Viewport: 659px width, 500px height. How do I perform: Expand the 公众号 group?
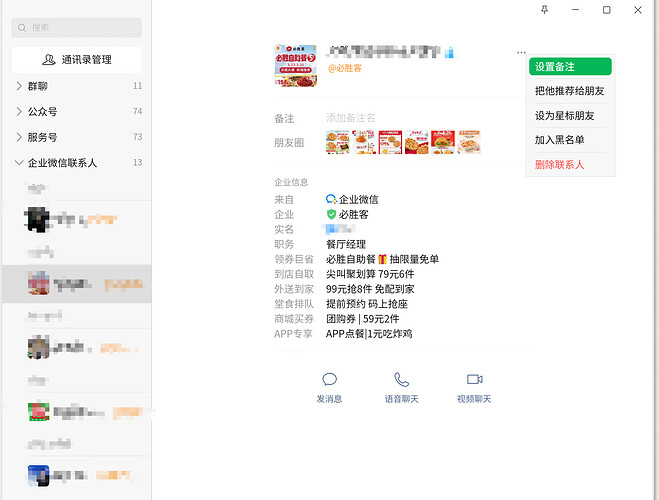point(19,111)
